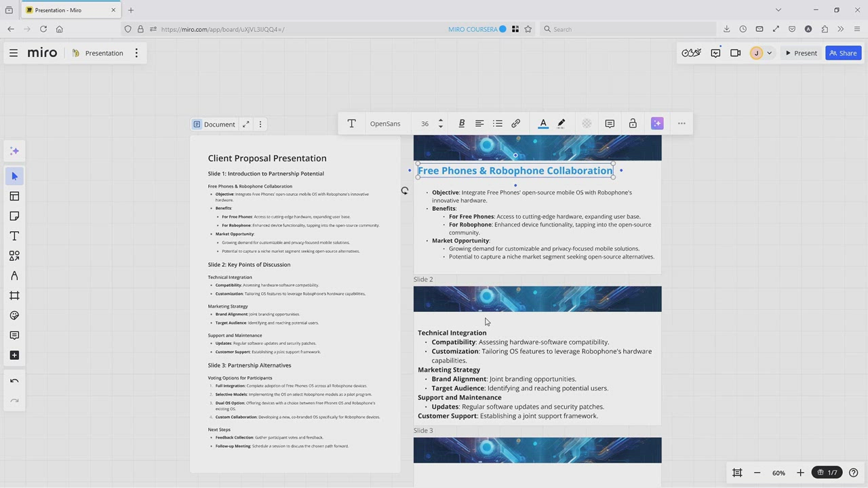Select the Frame tool
Image resolution: width=868 pixels, height=488 pixels.
click(14, 296)
